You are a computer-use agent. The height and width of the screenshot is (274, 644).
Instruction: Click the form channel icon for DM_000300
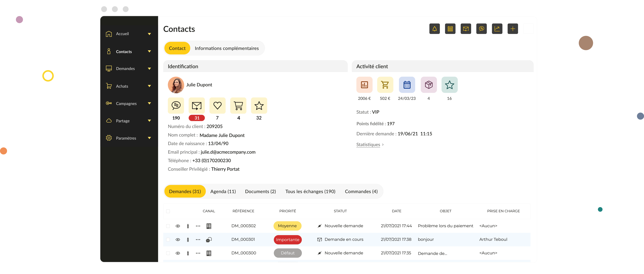pyautogui.click(x=209, y=253)
